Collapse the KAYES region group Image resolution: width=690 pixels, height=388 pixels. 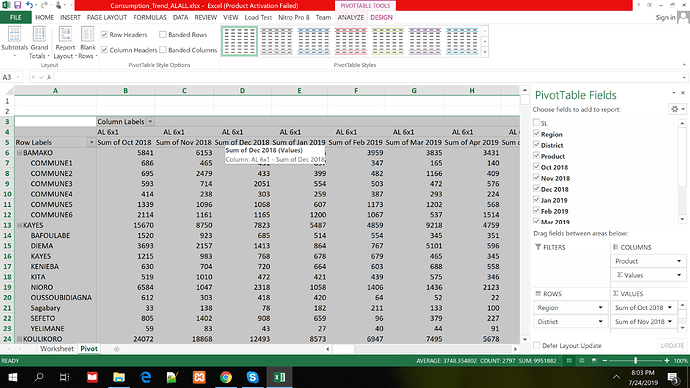pos(19,225)
